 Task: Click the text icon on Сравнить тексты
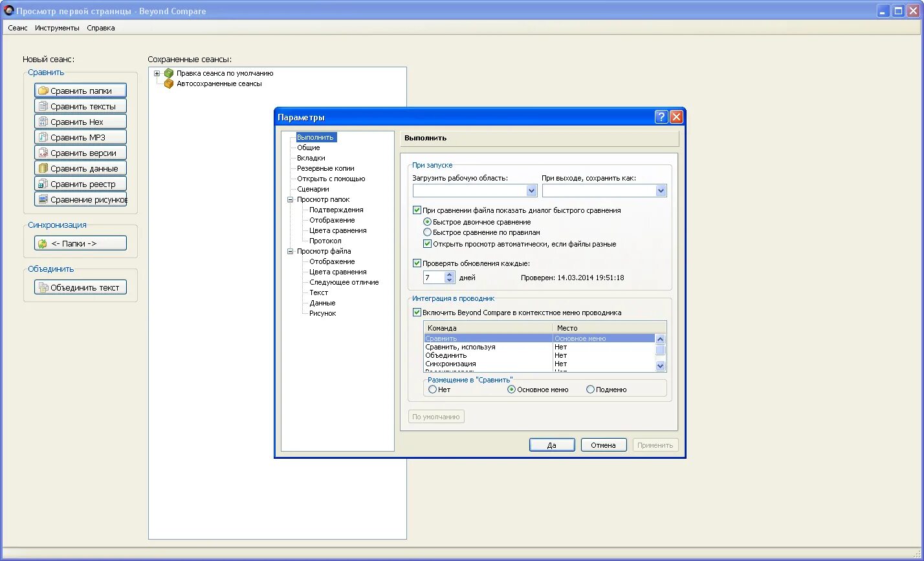[x=43, y=106]
